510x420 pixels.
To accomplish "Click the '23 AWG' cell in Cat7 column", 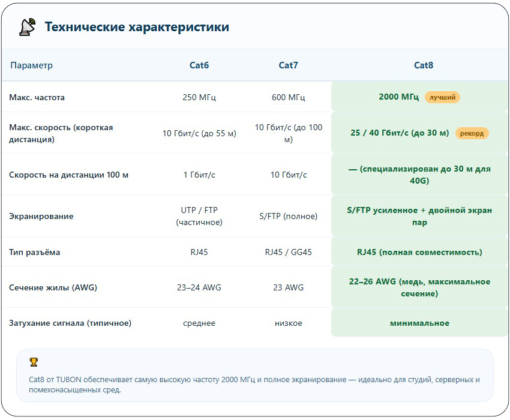I will [x=288, y=287].
